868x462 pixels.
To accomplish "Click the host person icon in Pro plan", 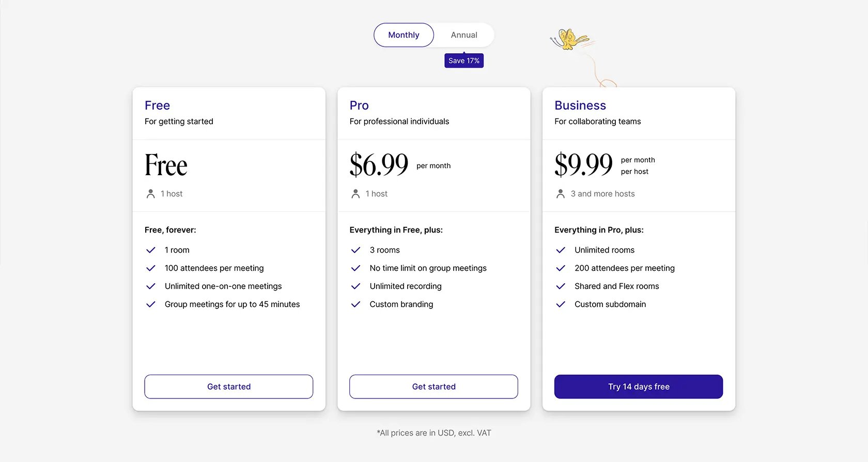I will coord(355,194).
